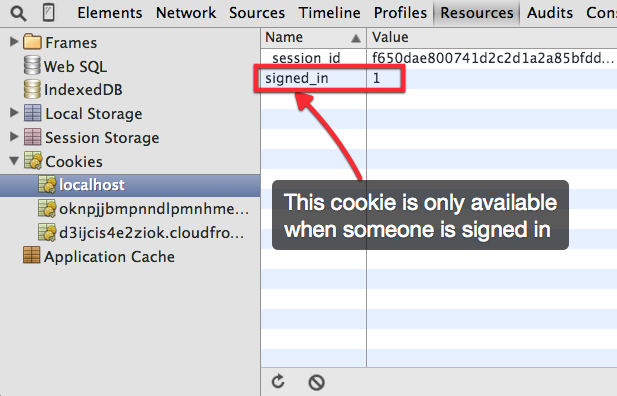This screenshot has width=617, height=396.
Task: Switch to the Elements tab
Action: click(109, 13)
